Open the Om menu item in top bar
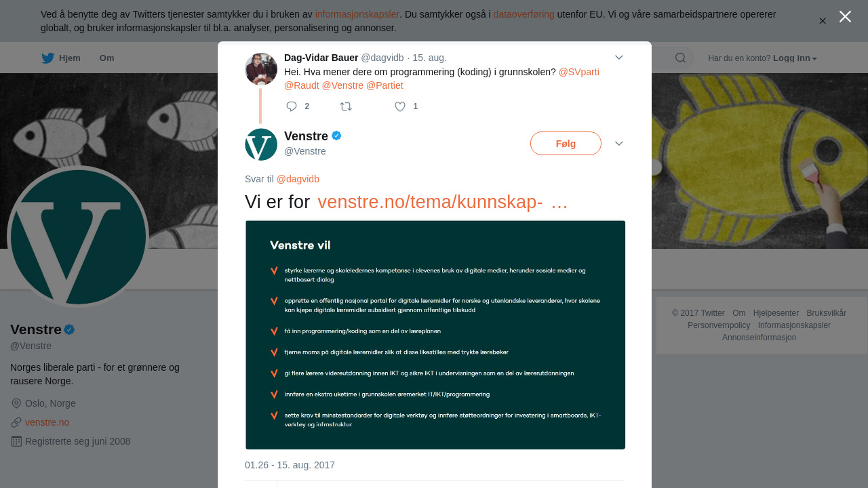Viewport: 868px width, 488px height. pyautogui.click(x=106, y=58)
